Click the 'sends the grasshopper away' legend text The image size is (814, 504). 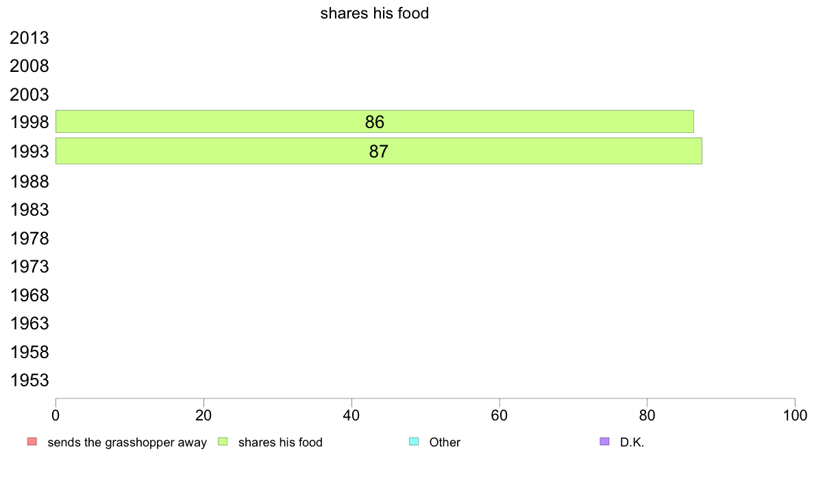[127, 442]
